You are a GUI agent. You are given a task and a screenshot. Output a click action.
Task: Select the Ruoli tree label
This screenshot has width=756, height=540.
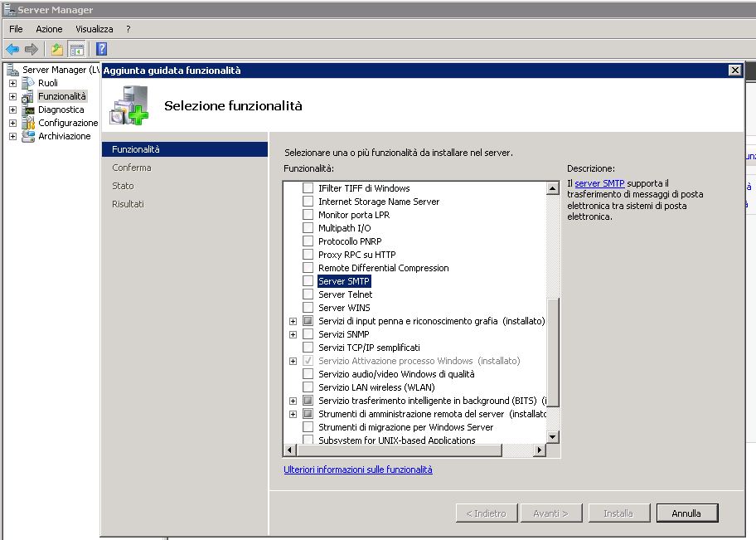[x=48, y=83]
